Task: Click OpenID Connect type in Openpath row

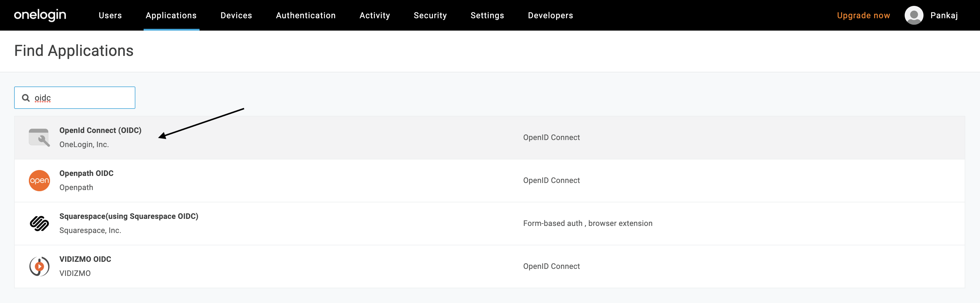Action: pyautogui.click(x=551, y=181)
